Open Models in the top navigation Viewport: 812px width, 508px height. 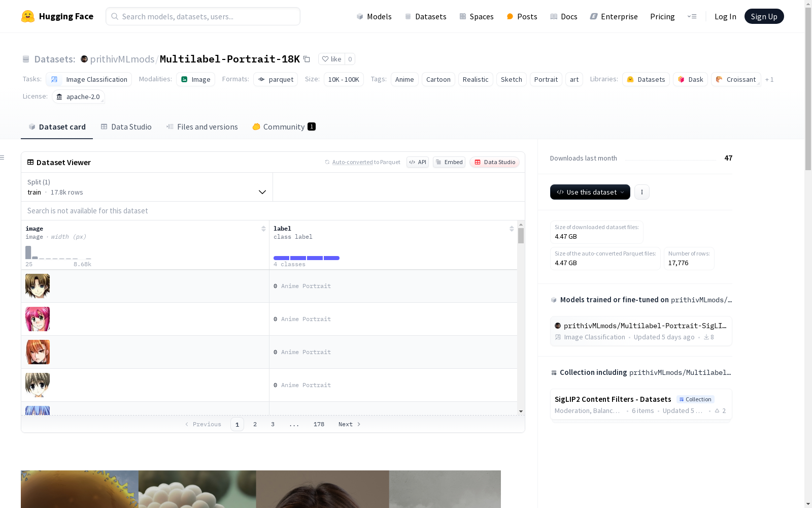(x=374, y=16)
